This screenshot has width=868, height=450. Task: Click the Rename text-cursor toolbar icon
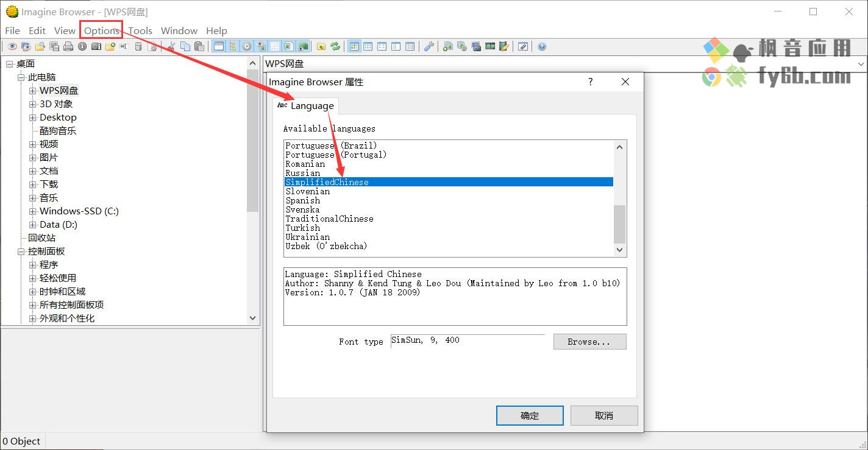tap(124, 46)
